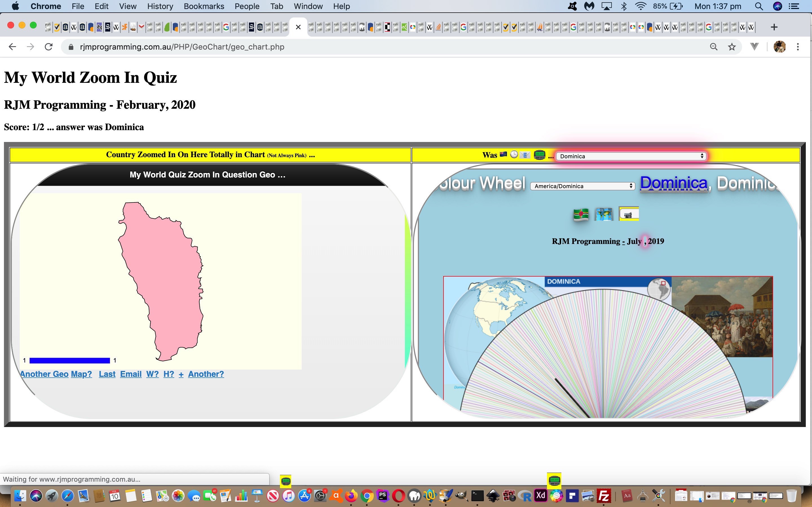Click the Map? link below quiz panel
The height and width of the screenshot is (507, 812).
pos(81,374)
